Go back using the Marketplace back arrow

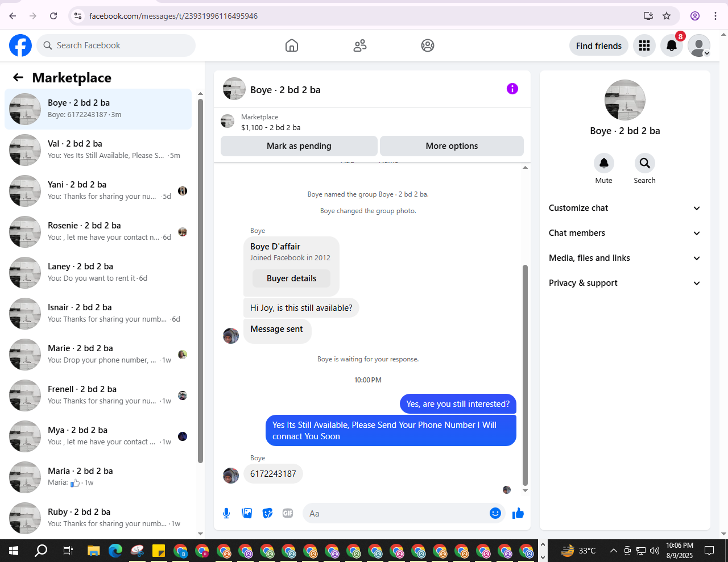18,78
